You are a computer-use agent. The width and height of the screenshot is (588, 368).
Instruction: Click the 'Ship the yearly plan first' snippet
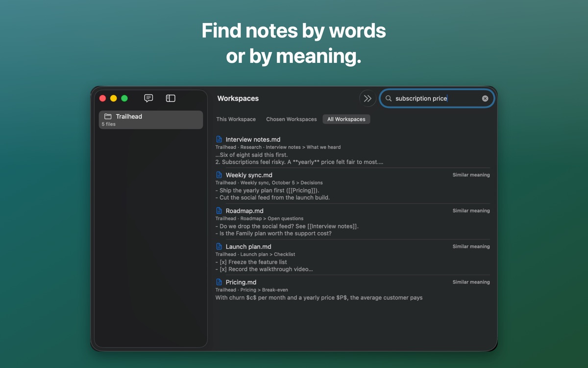coord(268,190)
